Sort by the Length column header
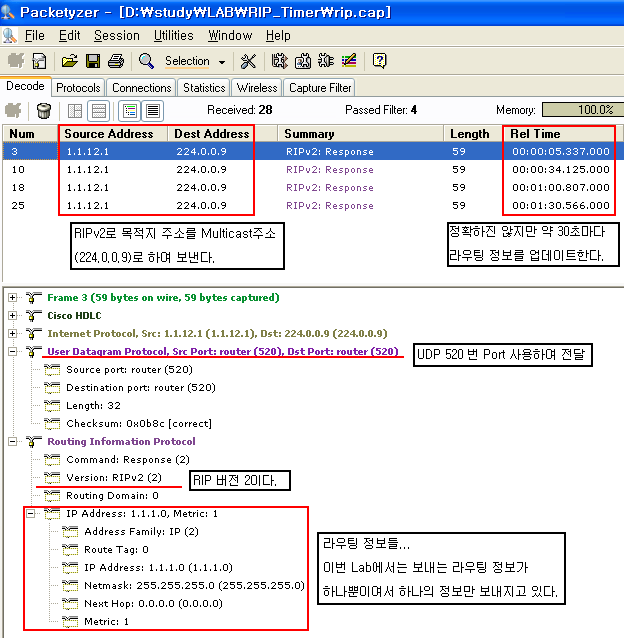624x638 pixels. click(x=473, y=134)
